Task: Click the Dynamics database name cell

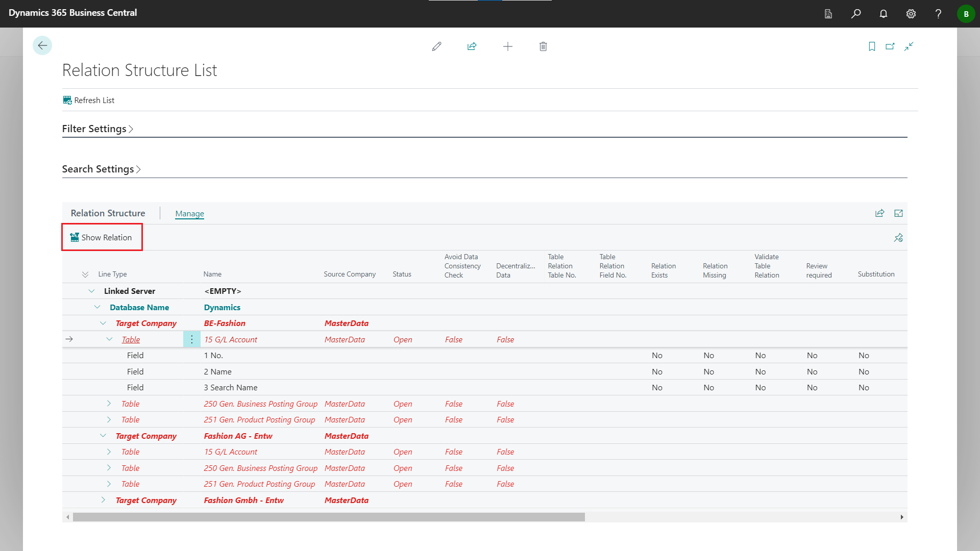Action: (x=222, y=307)
